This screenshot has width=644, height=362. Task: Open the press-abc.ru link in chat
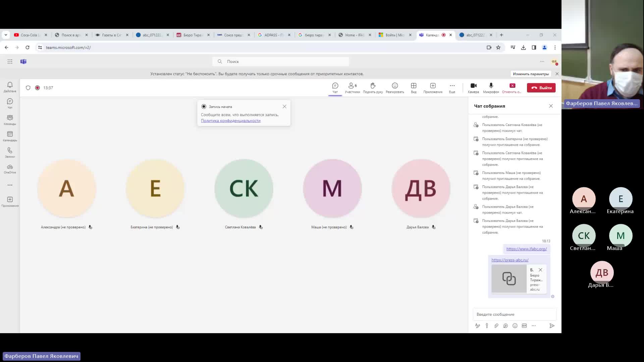point(510,260)
